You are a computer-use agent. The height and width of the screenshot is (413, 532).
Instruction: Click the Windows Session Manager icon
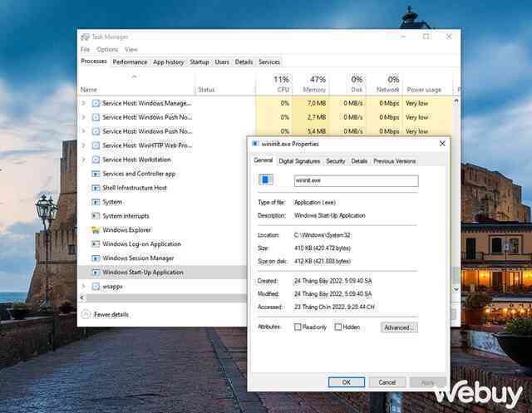coord(96,258)
